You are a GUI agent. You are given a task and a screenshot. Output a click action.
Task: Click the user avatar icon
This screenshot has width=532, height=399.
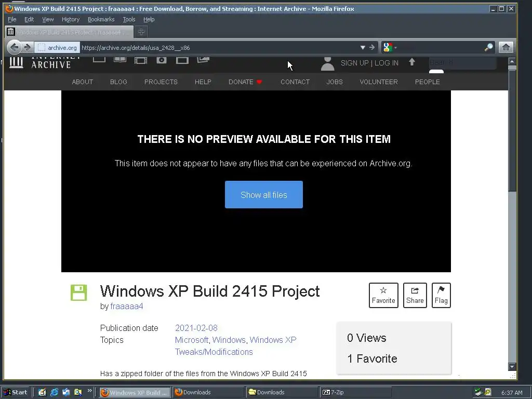(x=327, y=64)
